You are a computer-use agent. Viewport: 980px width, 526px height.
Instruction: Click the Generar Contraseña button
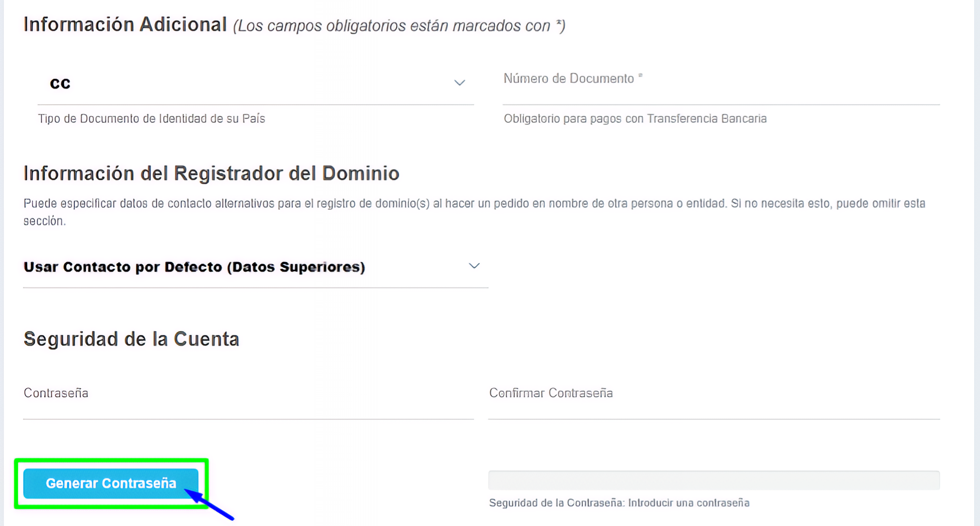pos(111,483)
